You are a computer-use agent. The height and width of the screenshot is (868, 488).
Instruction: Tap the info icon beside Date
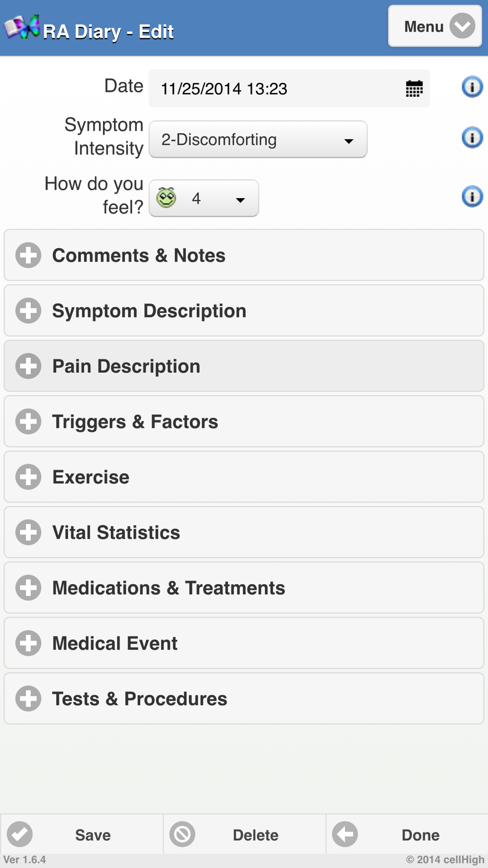click(472, 87)
